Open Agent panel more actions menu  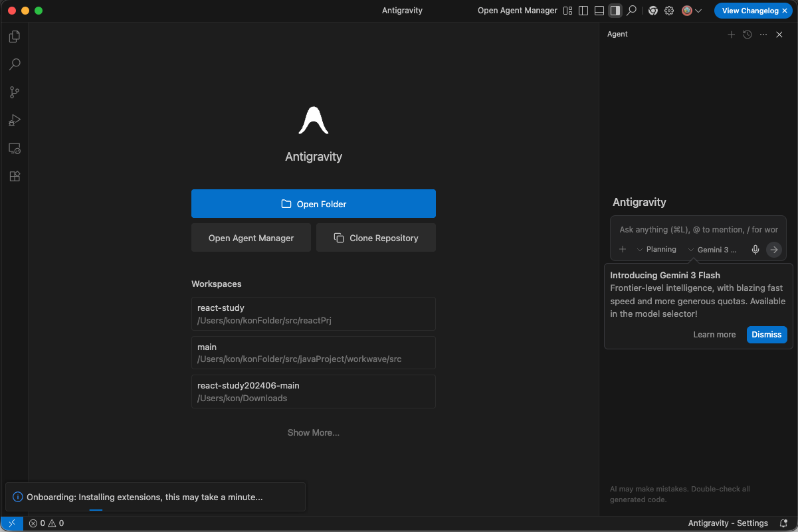[763, 35]
